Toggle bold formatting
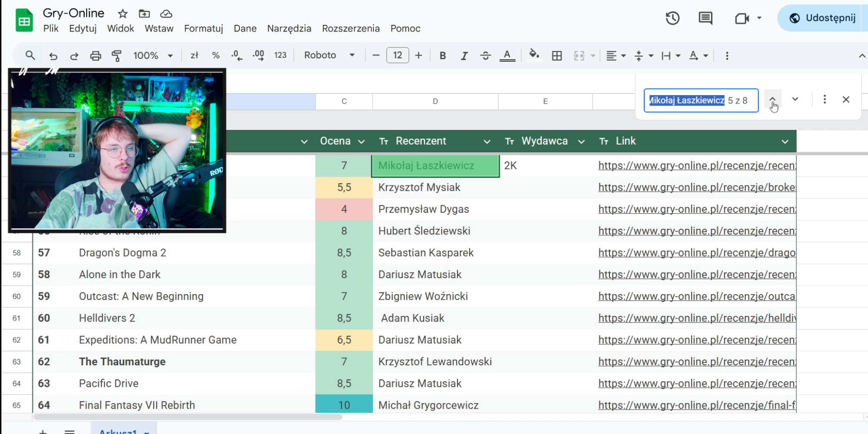 pos(442,56)
